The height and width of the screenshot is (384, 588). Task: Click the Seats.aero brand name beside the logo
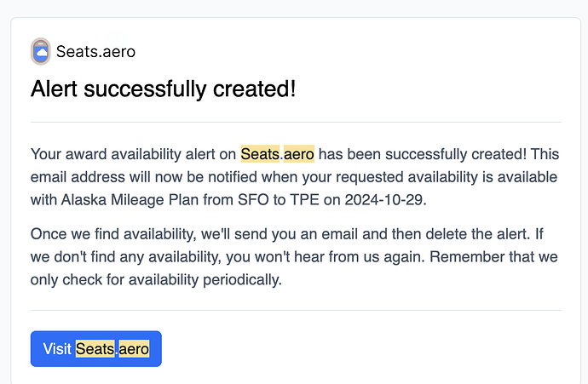click(95, 52)
